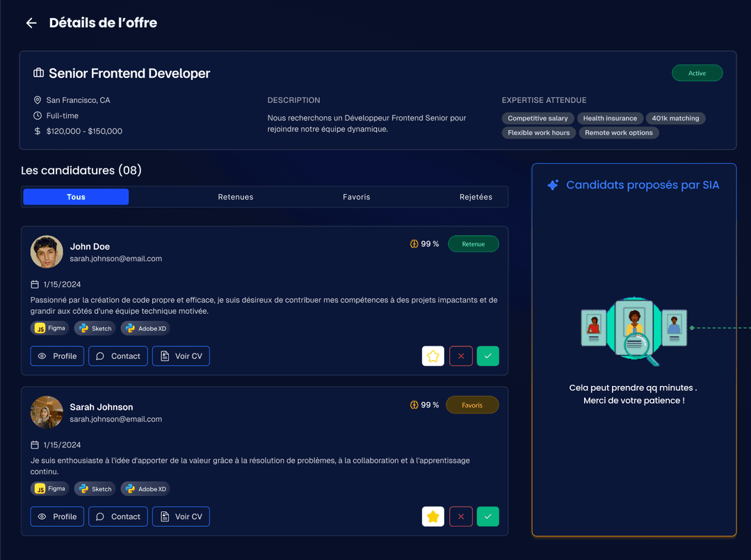Viewport: 751px width, 560px height.
Task: Click the star favorite icon on John Doe's card
Action: click(433, 356)
